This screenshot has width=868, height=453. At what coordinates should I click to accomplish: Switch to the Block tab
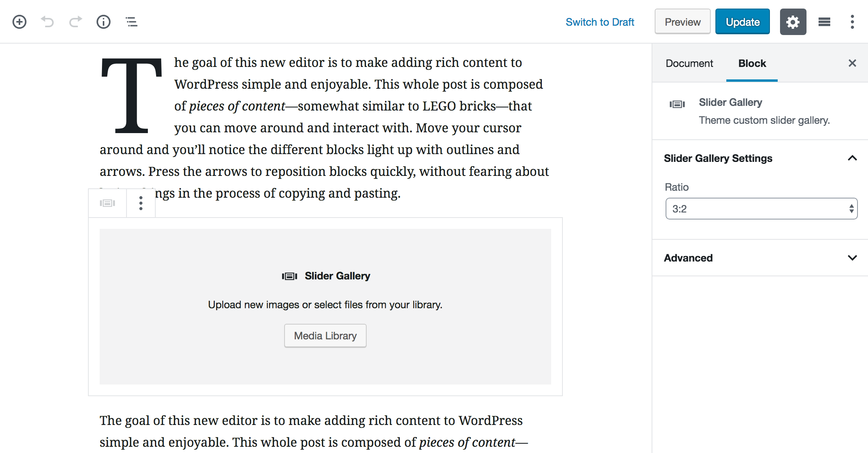click(x=752, y=63)
